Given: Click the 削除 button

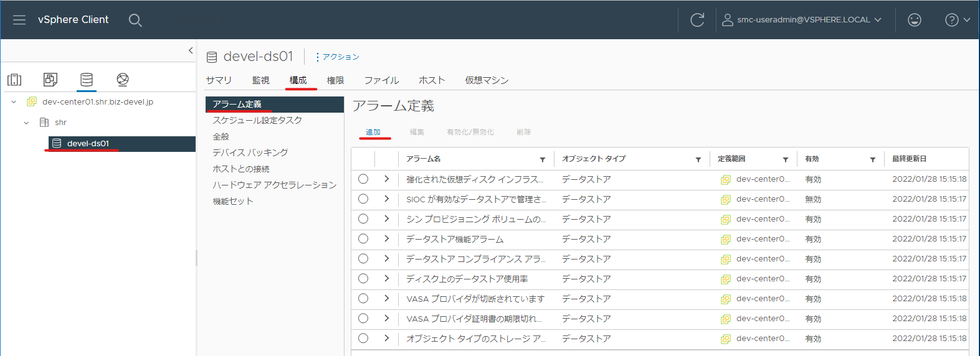Looking at the screenshot, I should (x=524, y=132).
